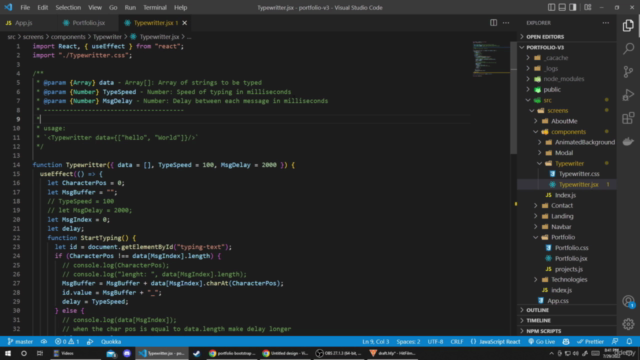Open Typewritter.css in the explorer
This screenshot has height=360, width=640.
click(579, 174)
